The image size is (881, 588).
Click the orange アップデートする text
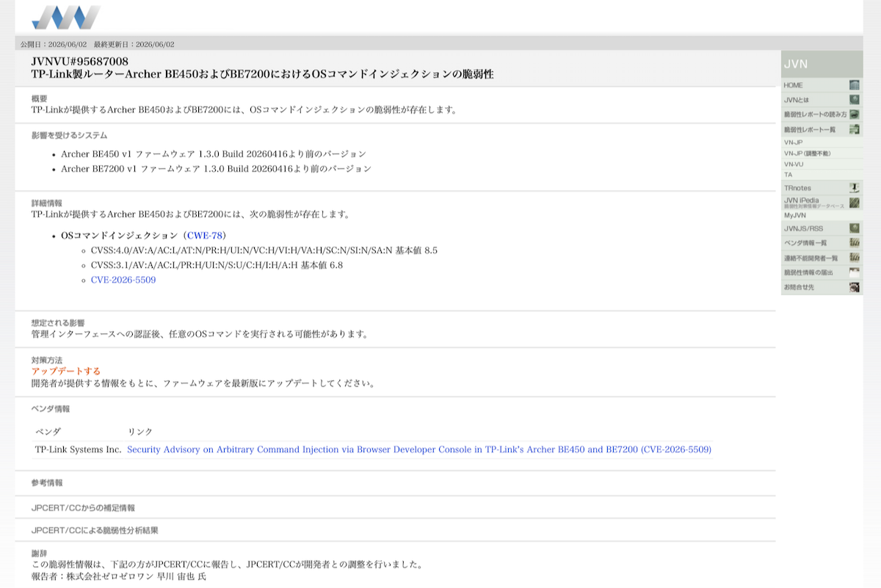tap(66, 371)
